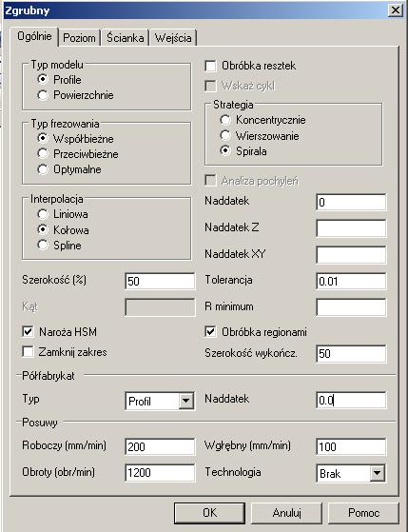Open the Ścianka tab
The image size is (408, 532).
pyautogui.click(x=125, y=38)
